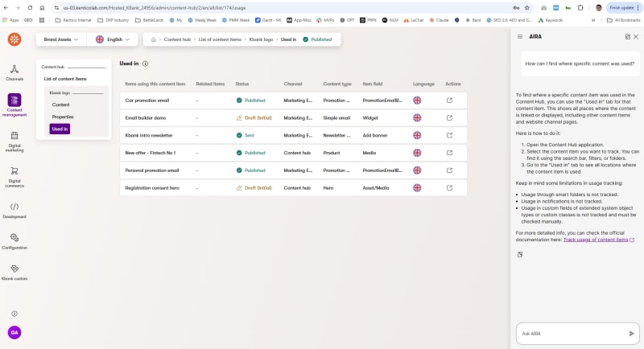Screen dimensions: 644x349
Task: Switch to the Content tab
Action: pos(61,105)
